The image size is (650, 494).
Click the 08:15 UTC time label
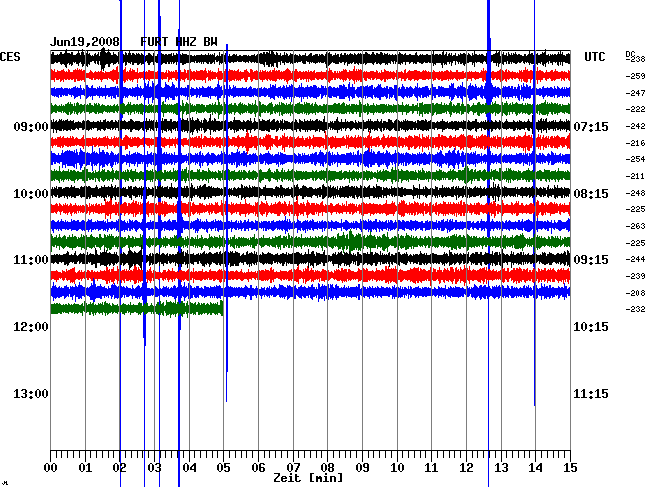click(591, 194)
